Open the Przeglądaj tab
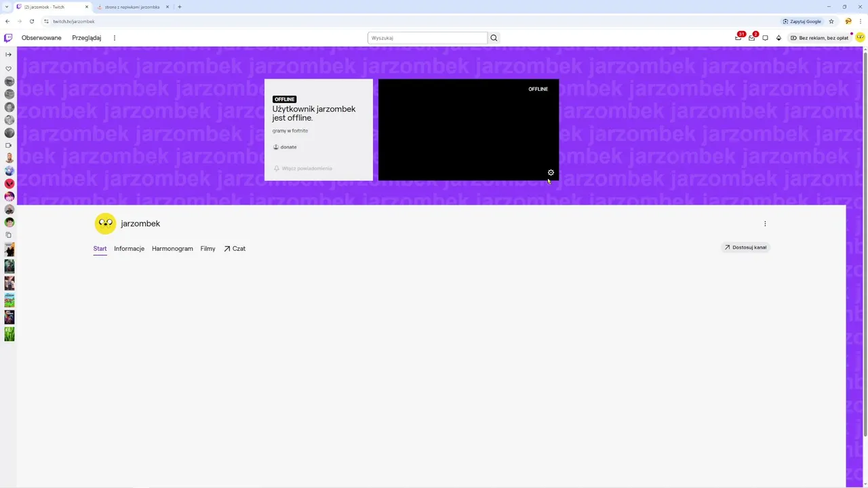The width and height of the screenshot is (868, 488). tap(87, 38)
